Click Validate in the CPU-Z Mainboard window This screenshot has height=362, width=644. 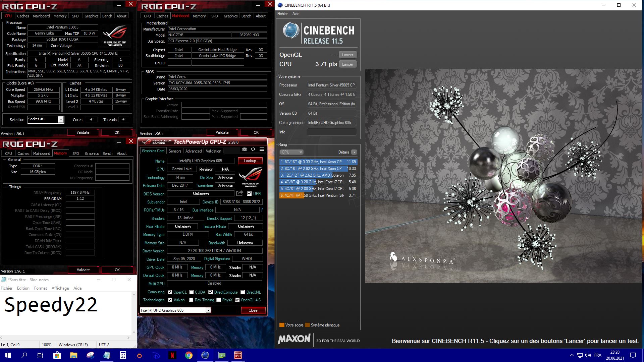[x=222, y=132]
